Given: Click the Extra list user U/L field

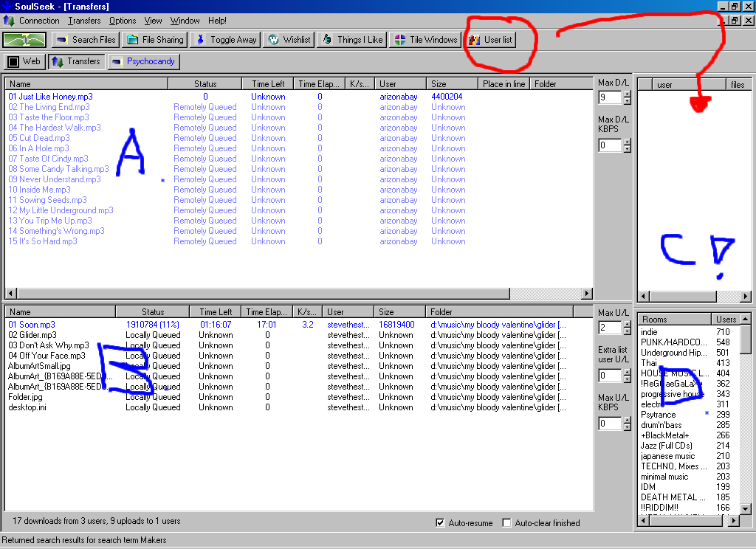Looking at the screenshot, I should tap(611, 376).
